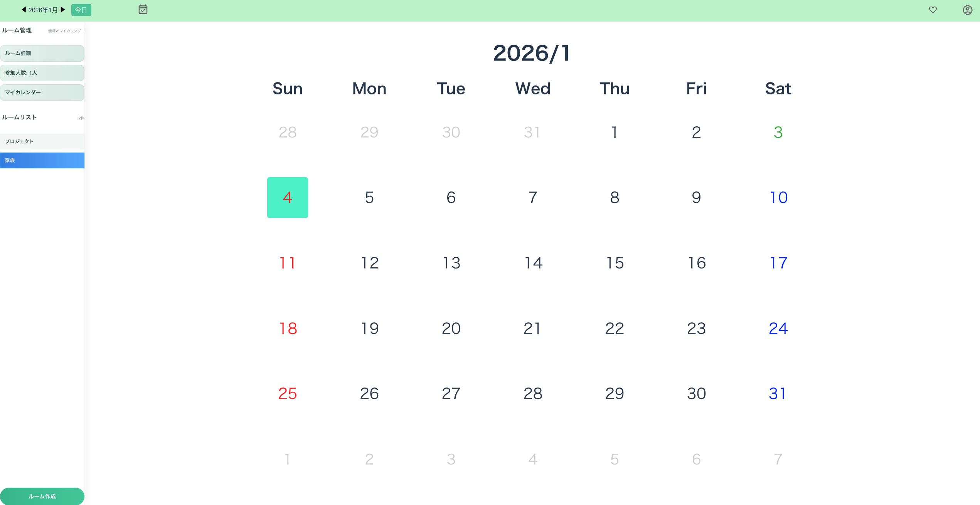Choose Saturday January 31
The height and width of the screenshot is (505, 980).
click(778, 394)
